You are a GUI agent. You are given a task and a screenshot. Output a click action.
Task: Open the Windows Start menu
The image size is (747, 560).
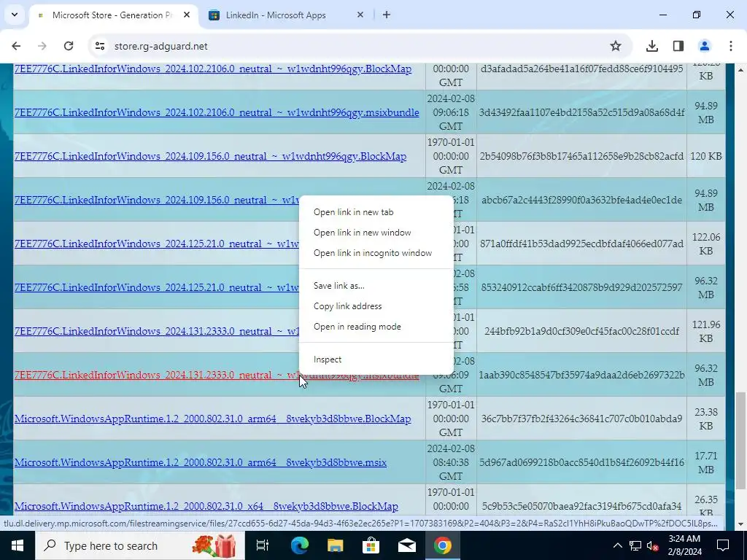coord(18,545)
